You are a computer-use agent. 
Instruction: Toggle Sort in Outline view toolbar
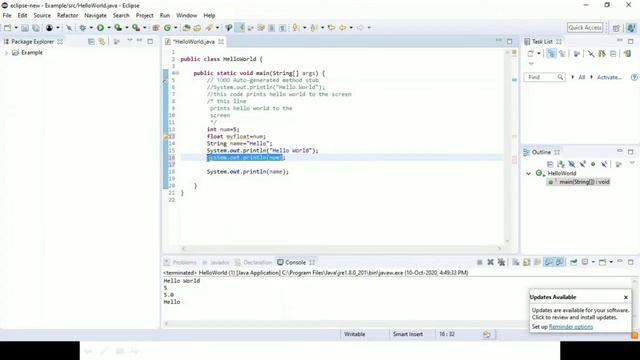[x=561, y=164]
